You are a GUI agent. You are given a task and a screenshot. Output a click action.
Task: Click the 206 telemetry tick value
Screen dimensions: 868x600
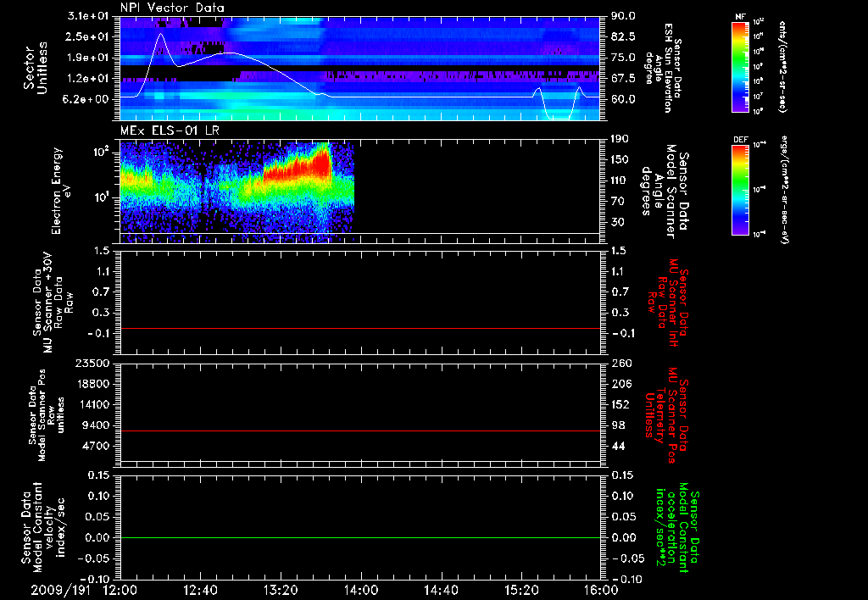[621, 384]
